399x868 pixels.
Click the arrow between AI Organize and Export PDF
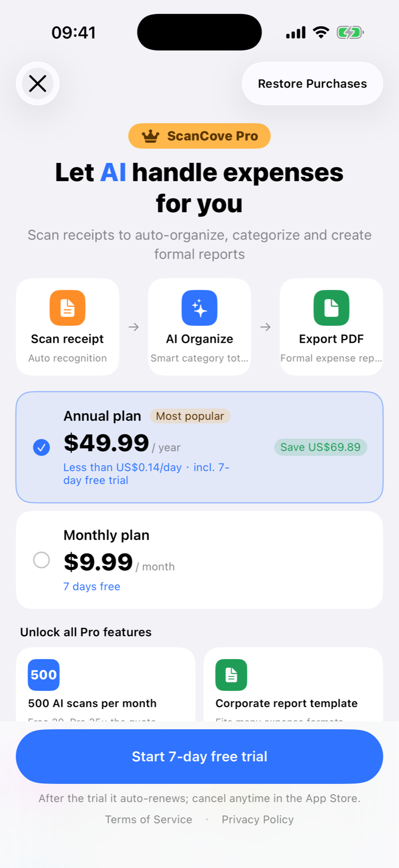(x=266, y=327)
